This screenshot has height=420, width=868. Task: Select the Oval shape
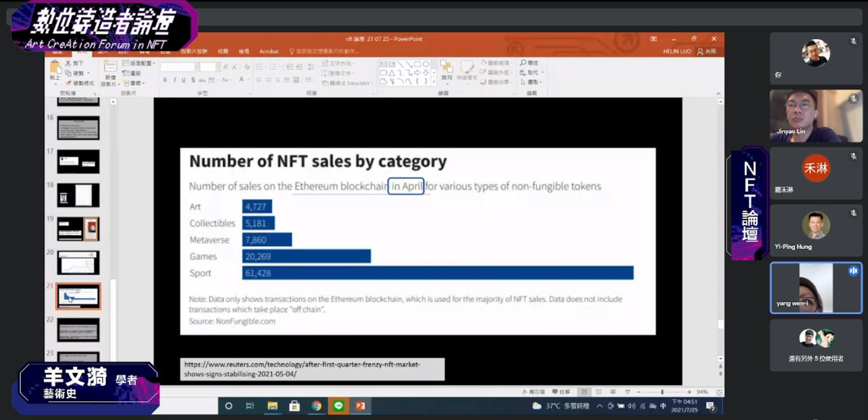425,64
